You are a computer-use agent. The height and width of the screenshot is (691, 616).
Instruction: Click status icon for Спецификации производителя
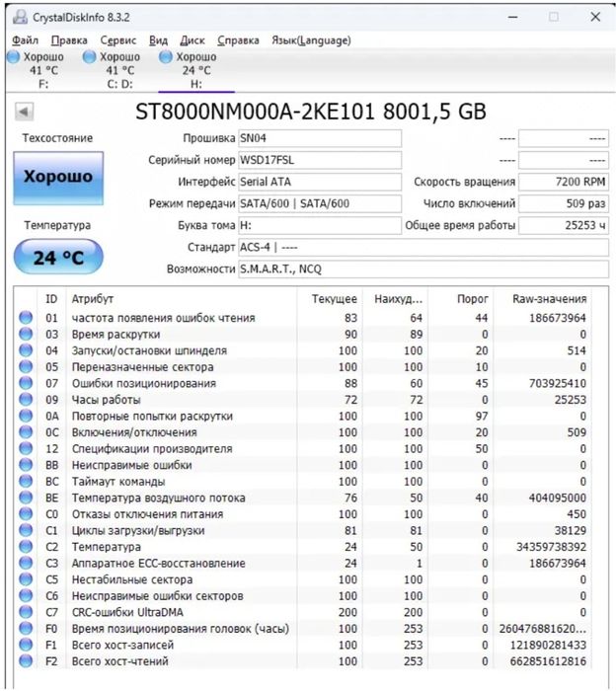click(26, 448)
